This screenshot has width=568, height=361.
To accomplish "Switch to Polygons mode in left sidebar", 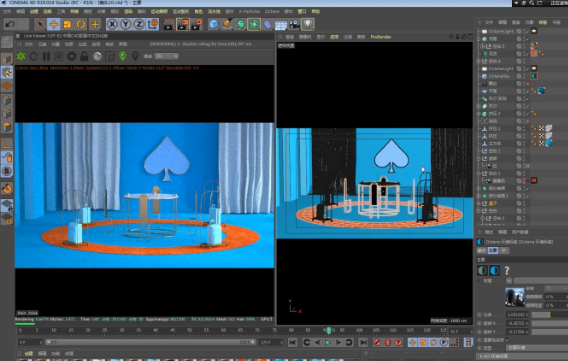I will pos(7,127).
